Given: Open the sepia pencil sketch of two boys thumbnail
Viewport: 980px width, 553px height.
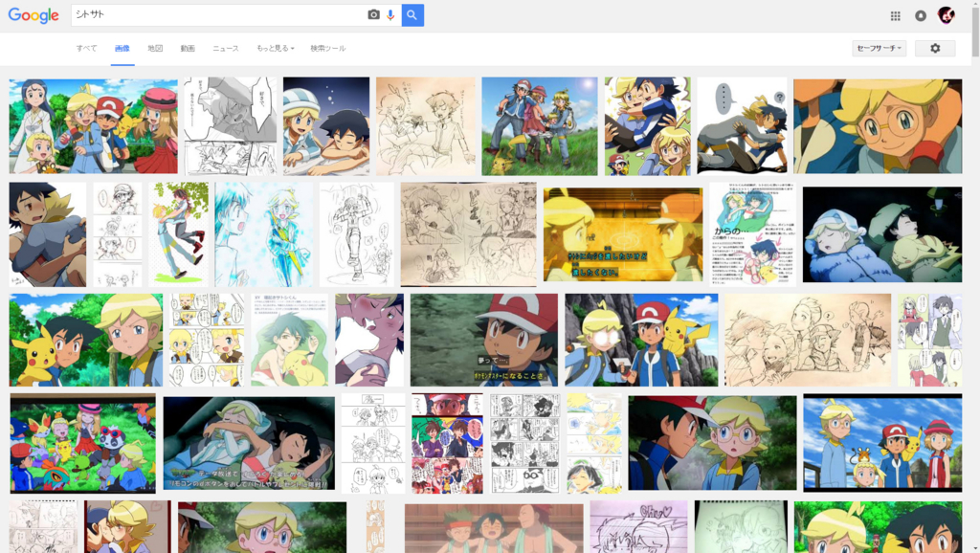Looking at the screenshot, I should 426,126.
